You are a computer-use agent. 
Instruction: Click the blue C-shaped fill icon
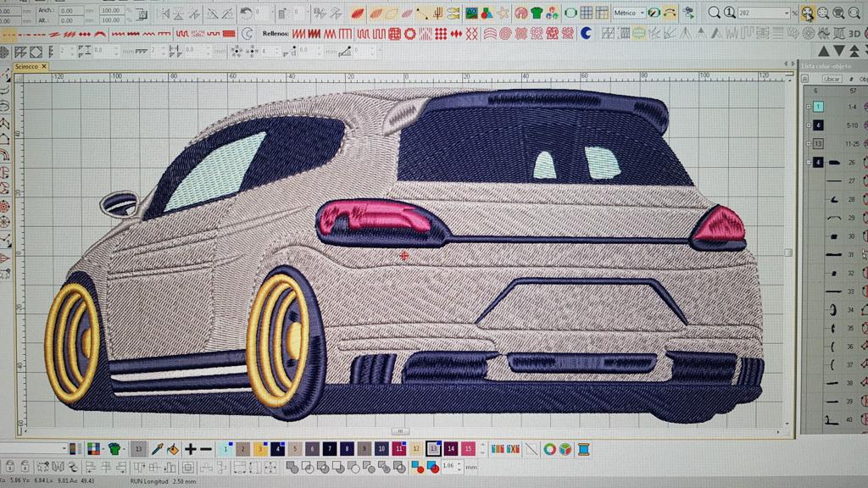(x=587, y=33)
